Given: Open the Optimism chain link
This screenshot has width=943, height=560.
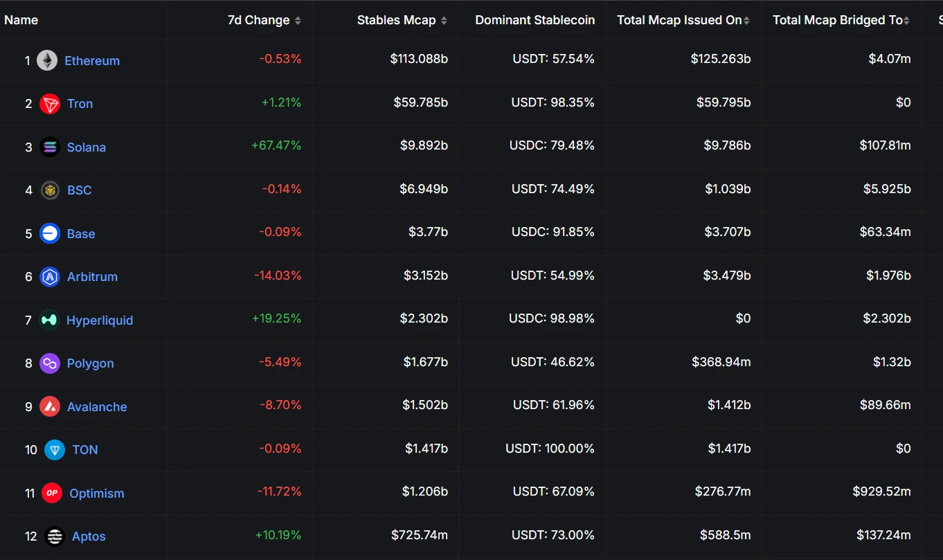Looking at the screenshot, I should [97, 493].
